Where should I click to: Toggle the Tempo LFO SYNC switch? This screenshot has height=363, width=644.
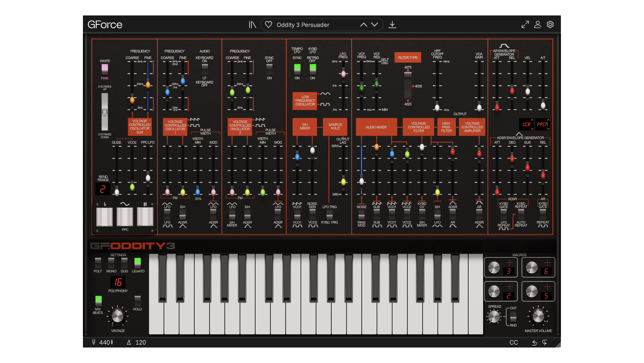(x=297, y=69)
